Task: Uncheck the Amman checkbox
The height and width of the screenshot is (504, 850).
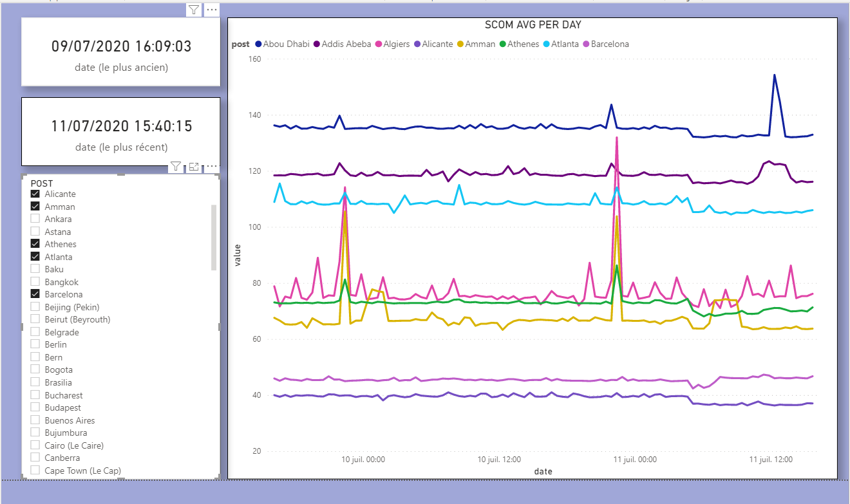Action: point(35,207)
